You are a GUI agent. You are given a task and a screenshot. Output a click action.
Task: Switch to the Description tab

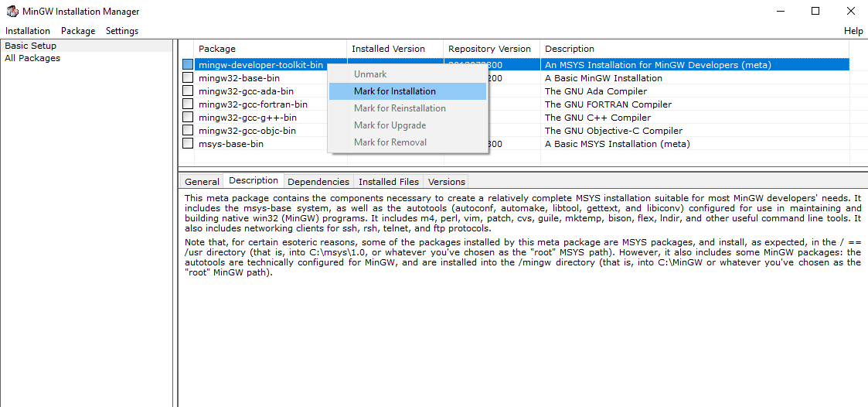[x=254, y=180]
